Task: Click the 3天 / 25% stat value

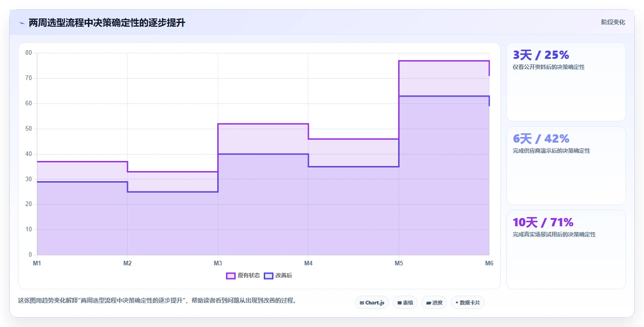Action: (x=541, y=55)
